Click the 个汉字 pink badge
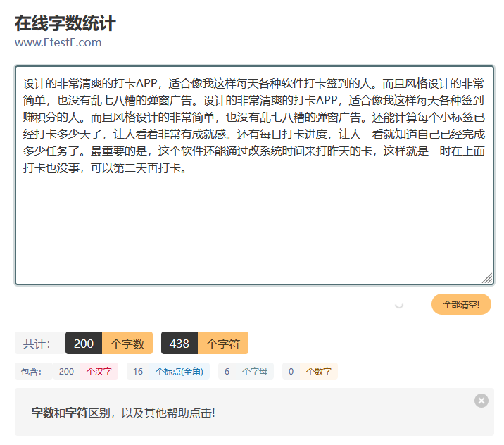 pos(99,371)
